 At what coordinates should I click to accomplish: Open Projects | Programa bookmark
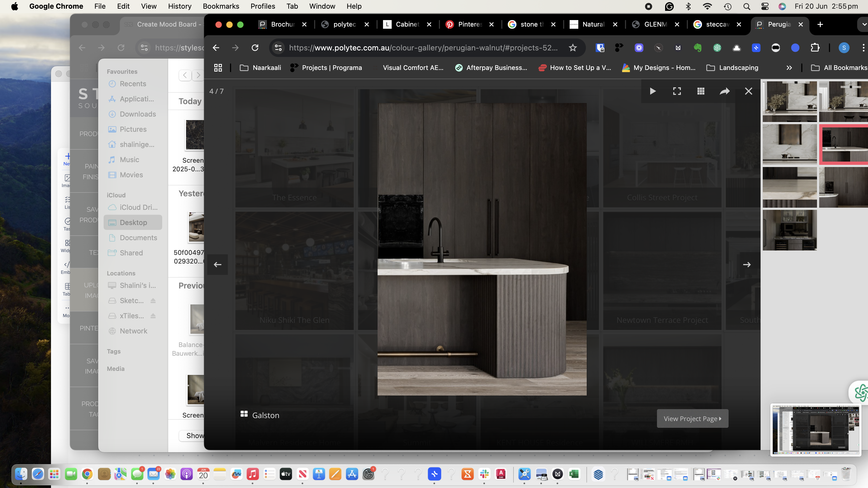pyautogui.click(x=326, y=68)
